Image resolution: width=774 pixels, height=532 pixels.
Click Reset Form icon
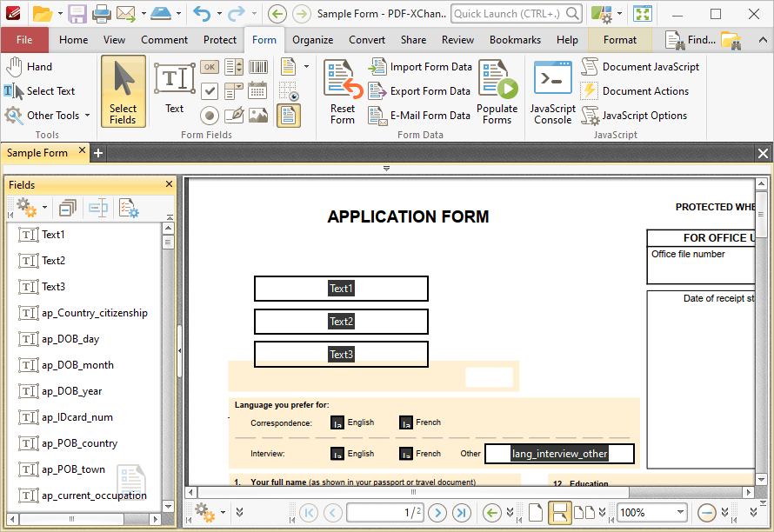(x=343, y=91)
